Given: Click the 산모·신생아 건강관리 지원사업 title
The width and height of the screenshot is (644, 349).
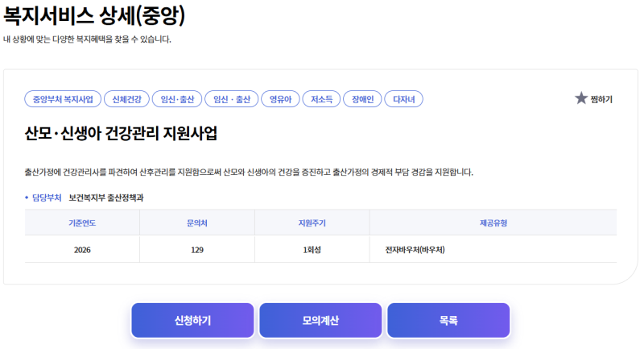Looking at the screenshot, I should point(121,133).
